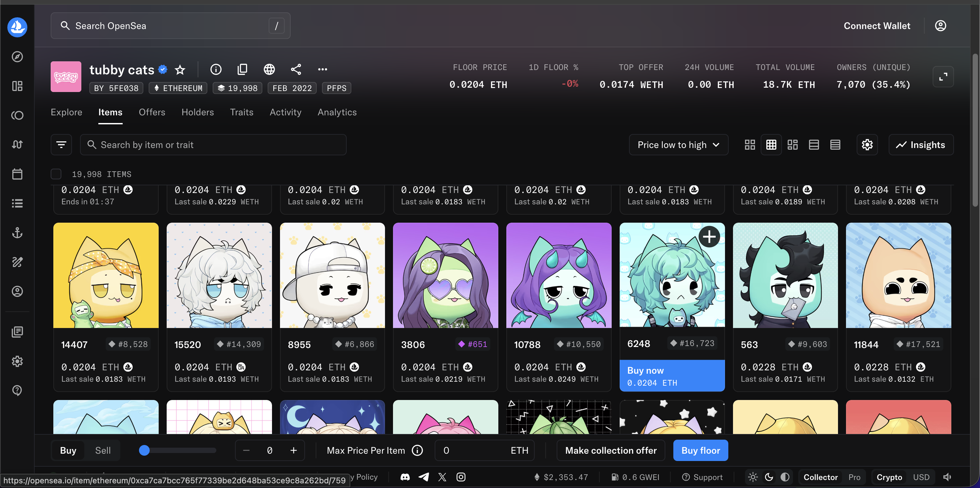Open the calendar drops icon in sidebar
The height and width of the screenshot is (488, 980).
[17, 174]
